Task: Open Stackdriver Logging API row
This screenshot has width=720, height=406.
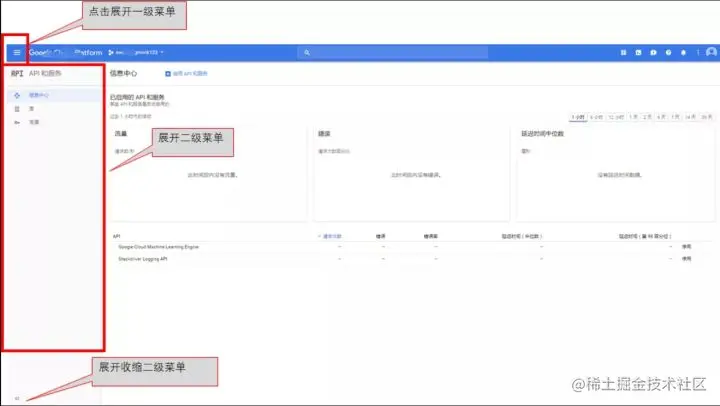Action: [143, 259]
